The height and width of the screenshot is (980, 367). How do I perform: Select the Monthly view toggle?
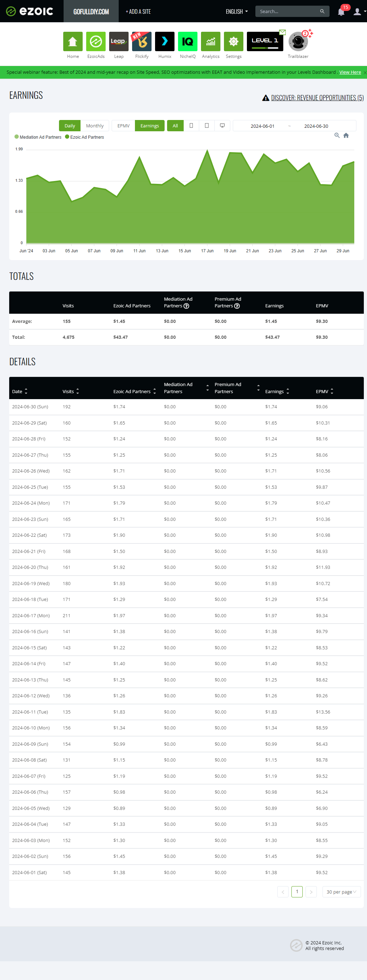(95, 126)
